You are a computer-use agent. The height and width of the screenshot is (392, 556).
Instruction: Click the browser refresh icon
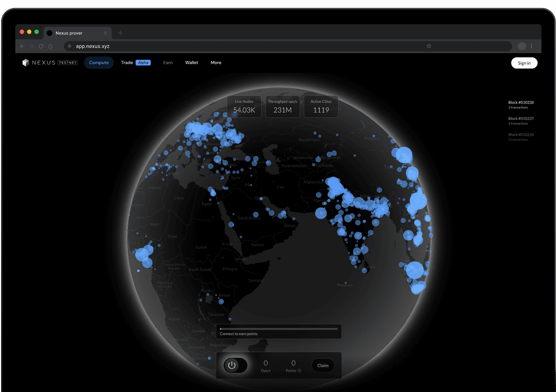click(40, 46)
